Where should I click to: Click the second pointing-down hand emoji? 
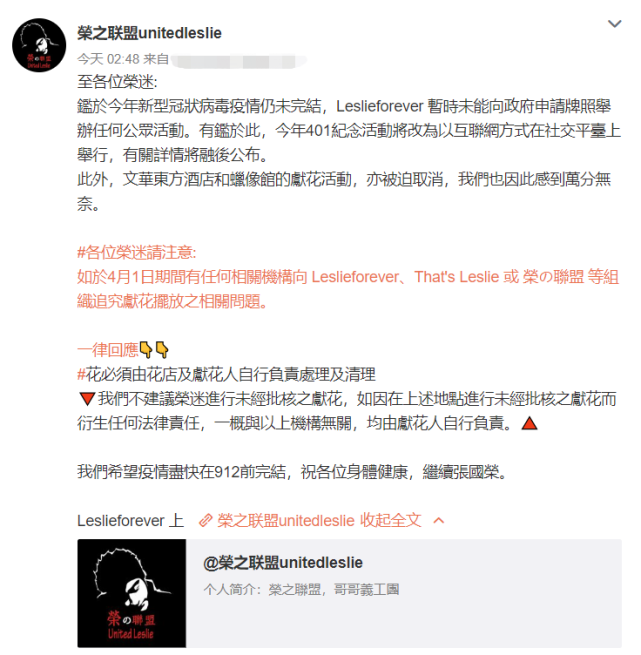[x=162, y=350]
